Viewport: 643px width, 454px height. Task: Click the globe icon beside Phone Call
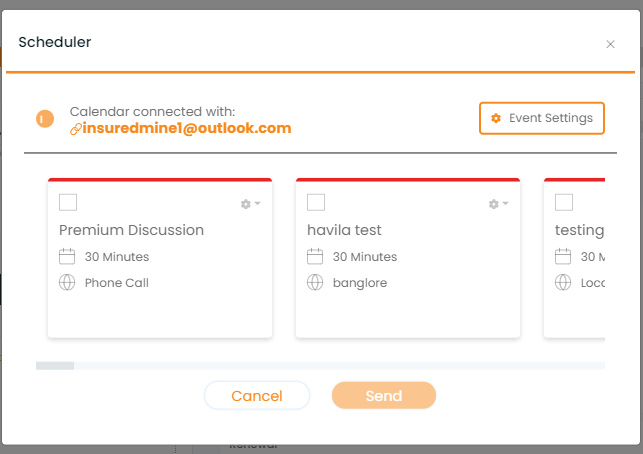click(x=67, y=283)
